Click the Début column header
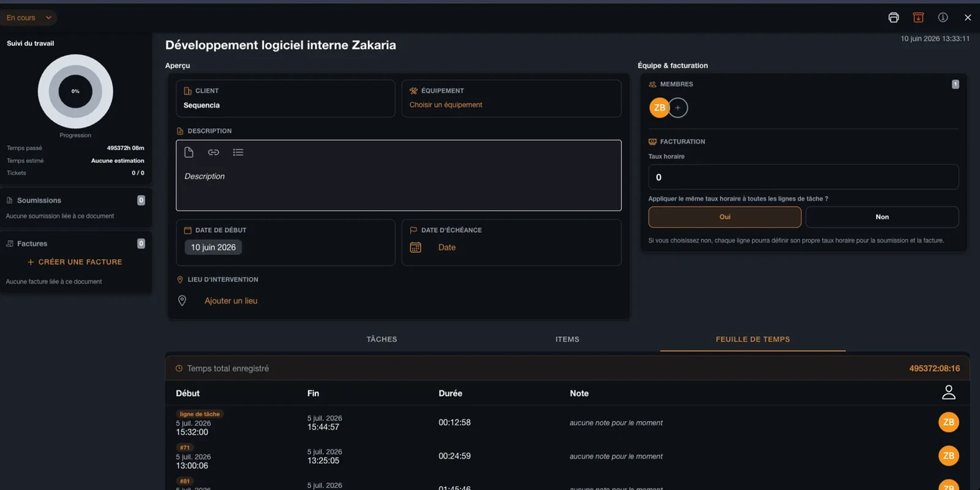This screenshot has height=490, width=980. [188, 393]
